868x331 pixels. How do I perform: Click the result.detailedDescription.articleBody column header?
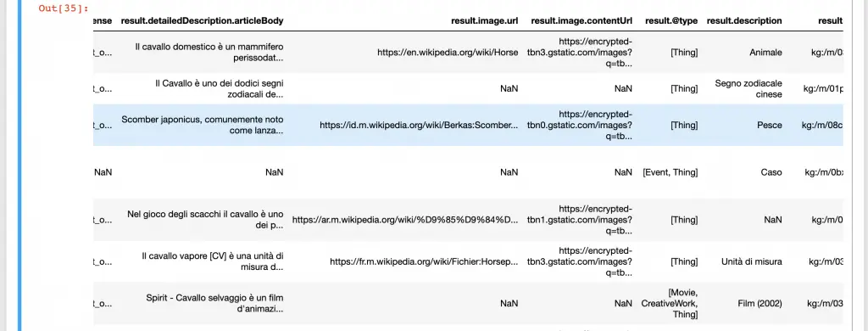[202, 20]
